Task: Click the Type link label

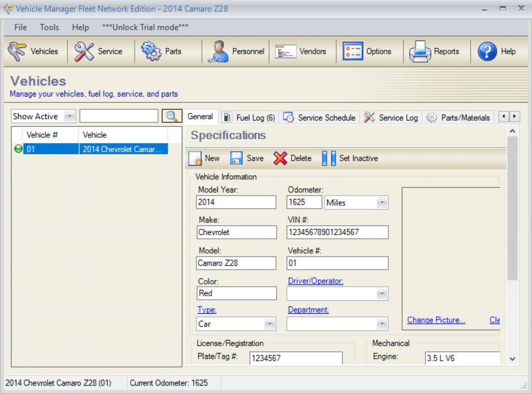Action: [207, 310]
